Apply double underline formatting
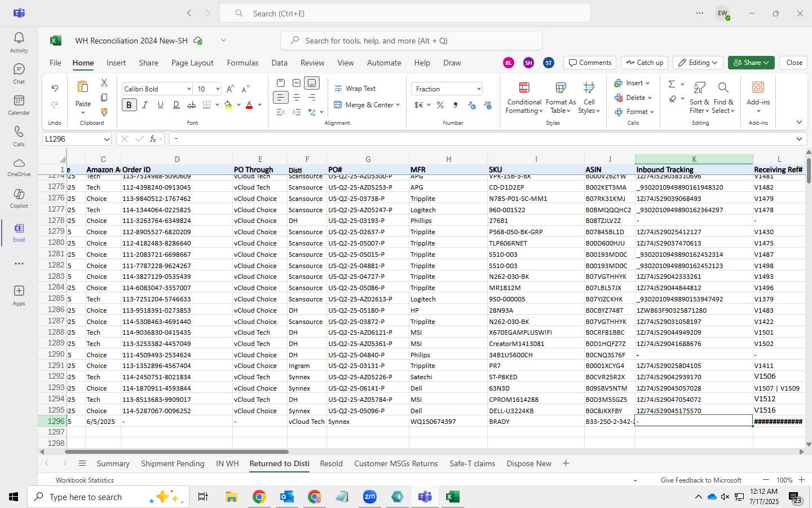 (x=176, y=105)
